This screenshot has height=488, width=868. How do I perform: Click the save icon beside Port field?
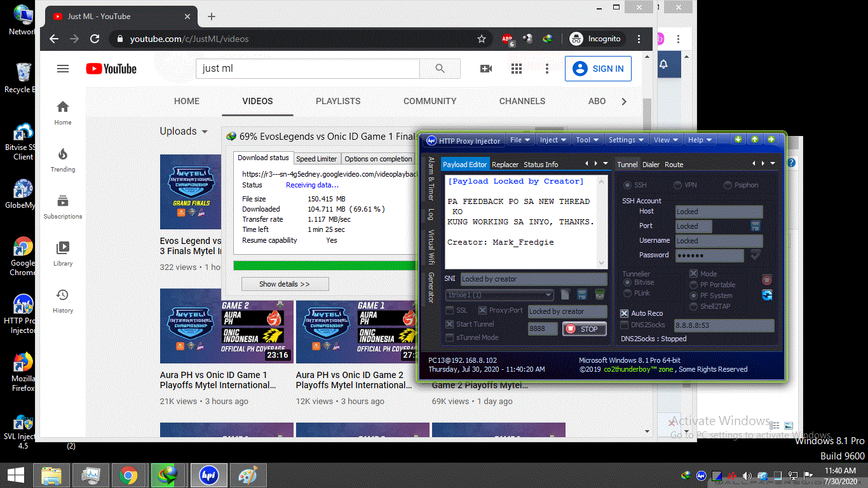pyautogui.click(x=756, y=226)
